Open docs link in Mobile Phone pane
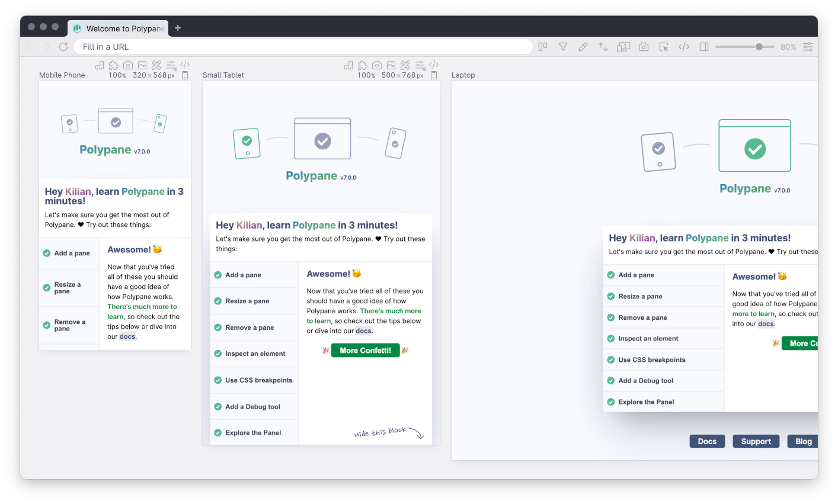This screenshot has height=504, width=838. coord(127,336)
